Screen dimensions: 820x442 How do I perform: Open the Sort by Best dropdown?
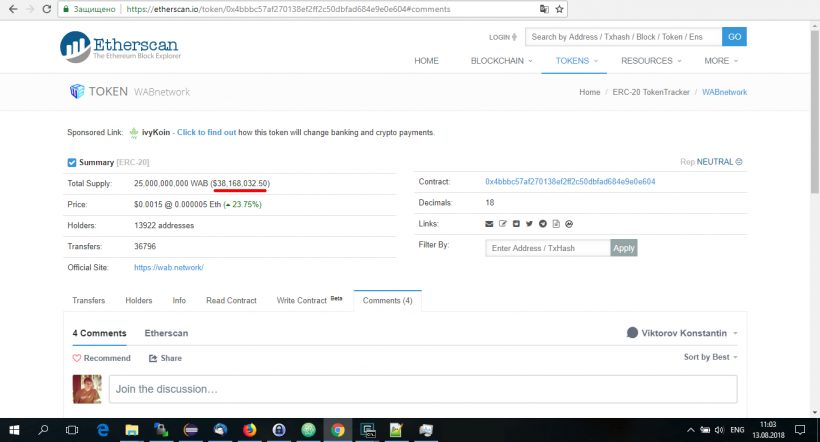coord(710,357)
